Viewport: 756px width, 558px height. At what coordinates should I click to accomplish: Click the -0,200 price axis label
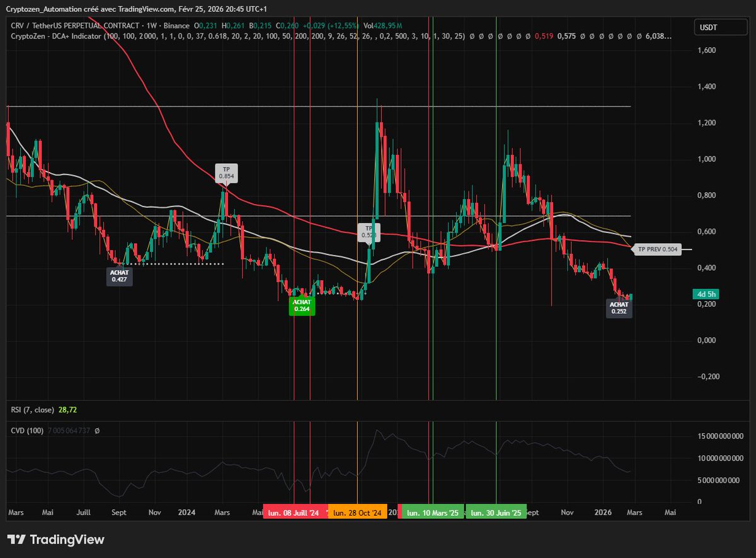[708, 377]
